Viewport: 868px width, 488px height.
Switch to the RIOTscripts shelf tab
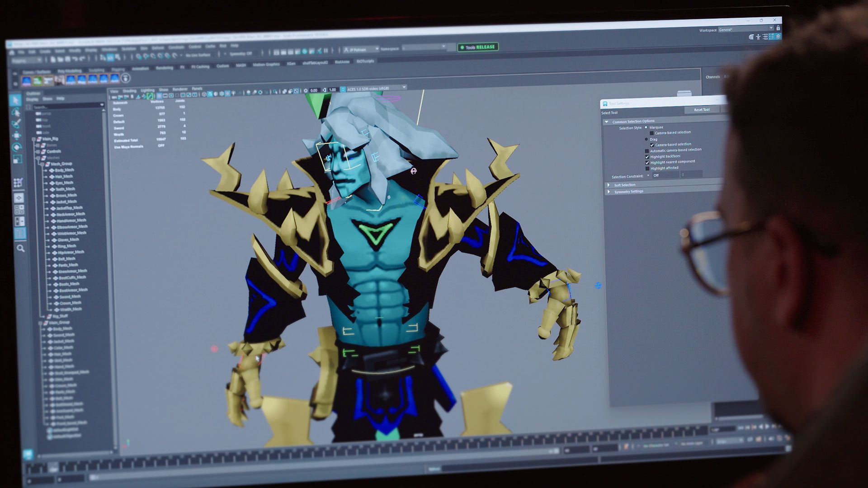point(365,61)
